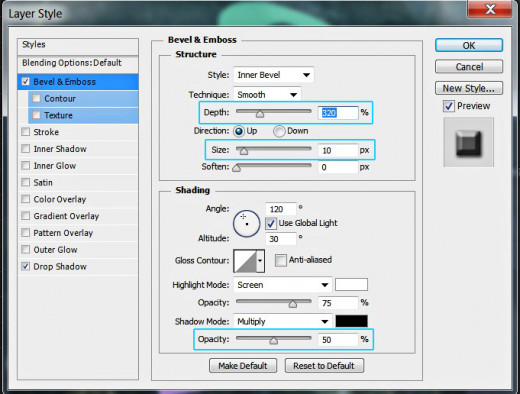Select the Texture sub-entry
The width and height of the screenshot is (520, 394).
[x=83, y=115]
